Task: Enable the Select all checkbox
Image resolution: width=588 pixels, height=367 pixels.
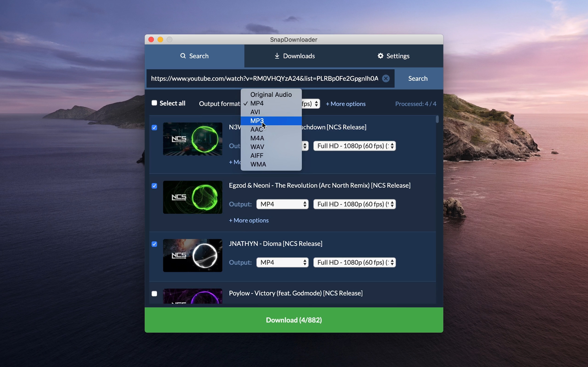Action: coord(154,103)
